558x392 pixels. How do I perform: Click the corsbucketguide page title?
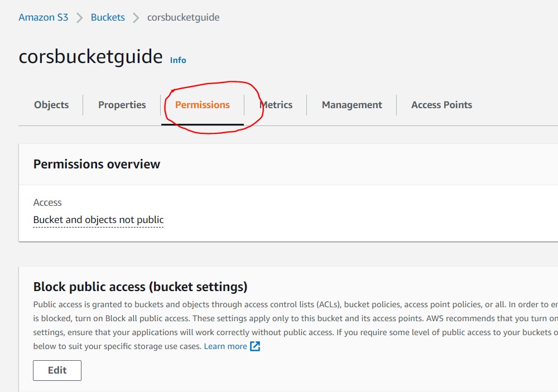(90, 56)
